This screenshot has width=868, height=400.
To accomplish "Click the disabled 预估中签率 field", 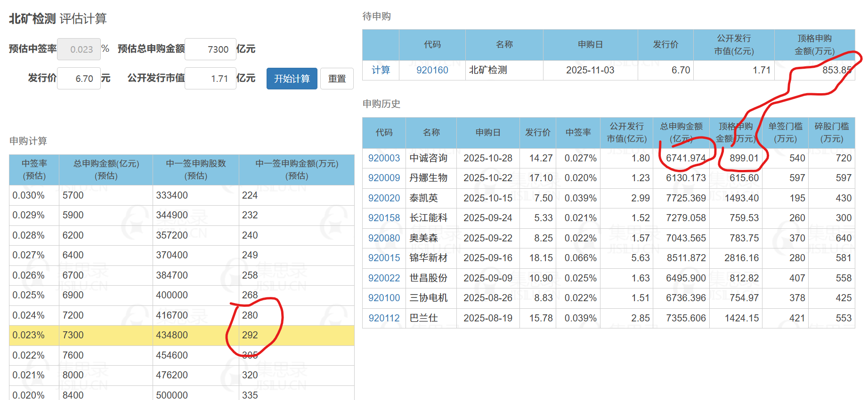I will coord(79,49).
